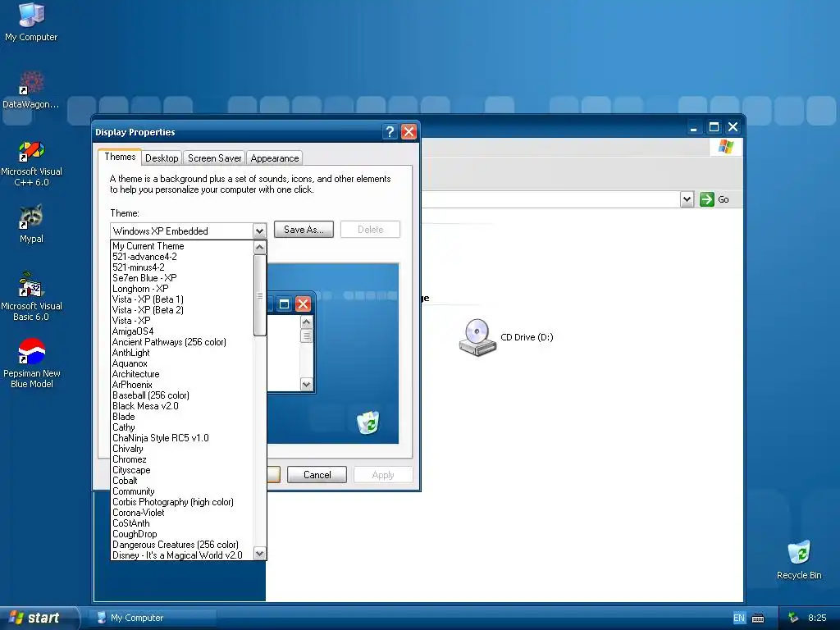The height and width of the screenshot is (630, 840).
Task: Pick Ancient Pathways (256 color) theme
Action: point(182,342)
